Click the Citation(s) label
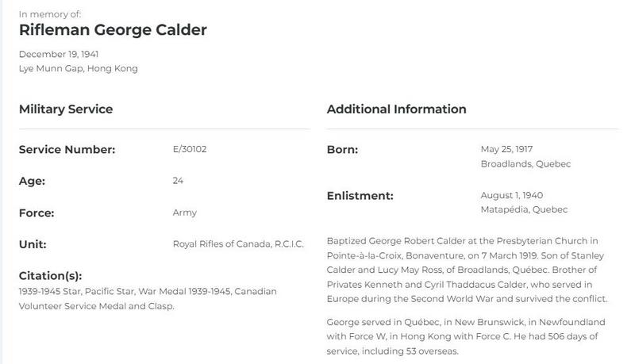The image size is (635, 364). coord(50,276)
